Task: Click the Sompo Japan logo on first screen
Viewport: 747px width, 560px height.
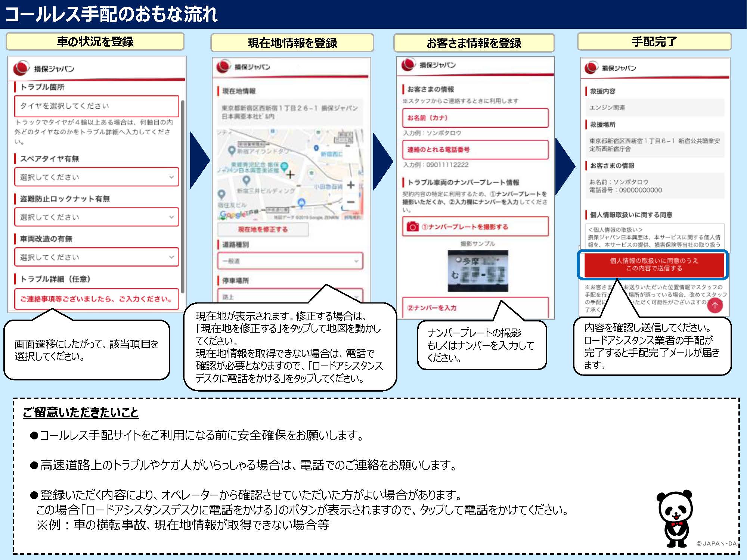Action: pyautogui.click(x=22, y=68)
